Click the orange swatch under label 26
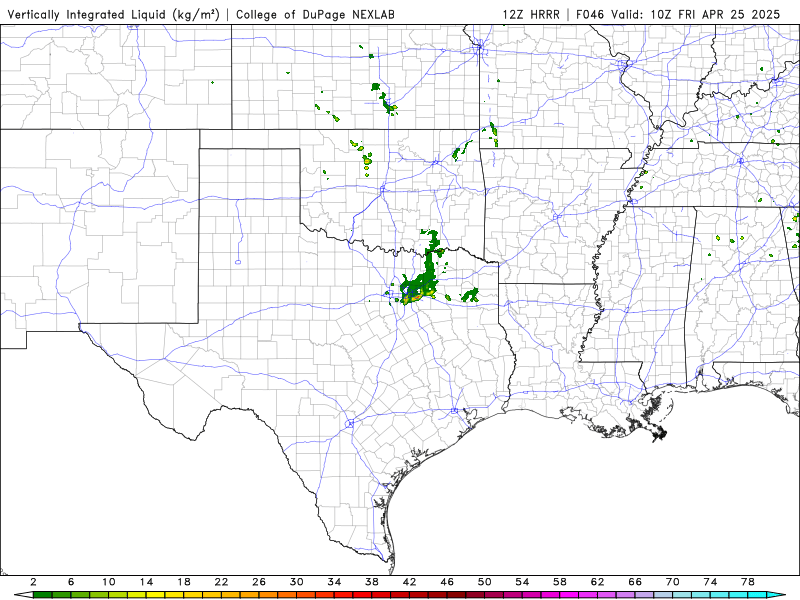Image resolution: width=800 pixels, height=600 pixels. [x=268, y=595]
